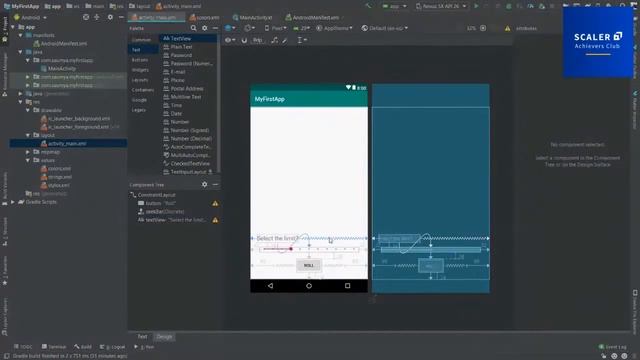The image size is (640, 360).
Task: Hide the Project panel using dash icon
Action: tap(121, 17)
